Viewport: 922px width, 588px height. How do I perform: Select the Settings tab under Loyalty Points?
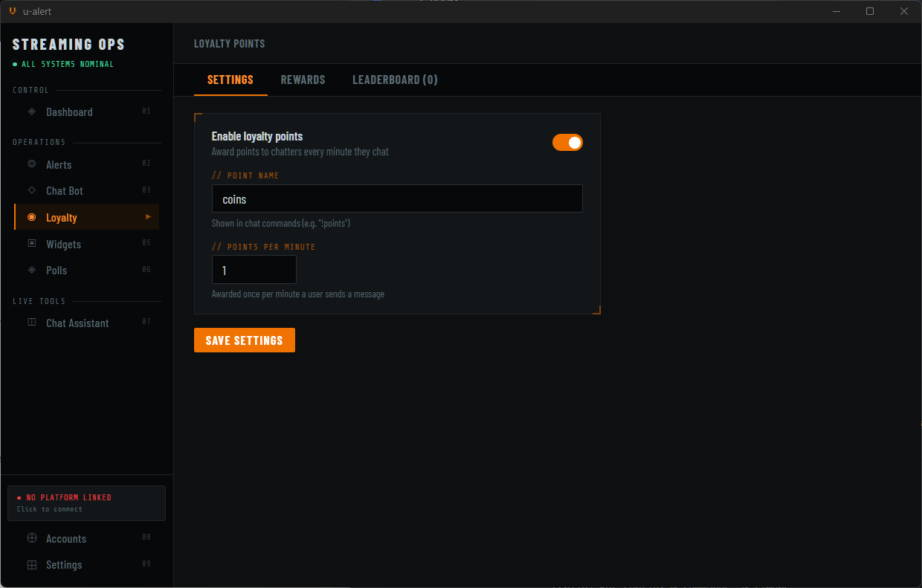(230, 80)
